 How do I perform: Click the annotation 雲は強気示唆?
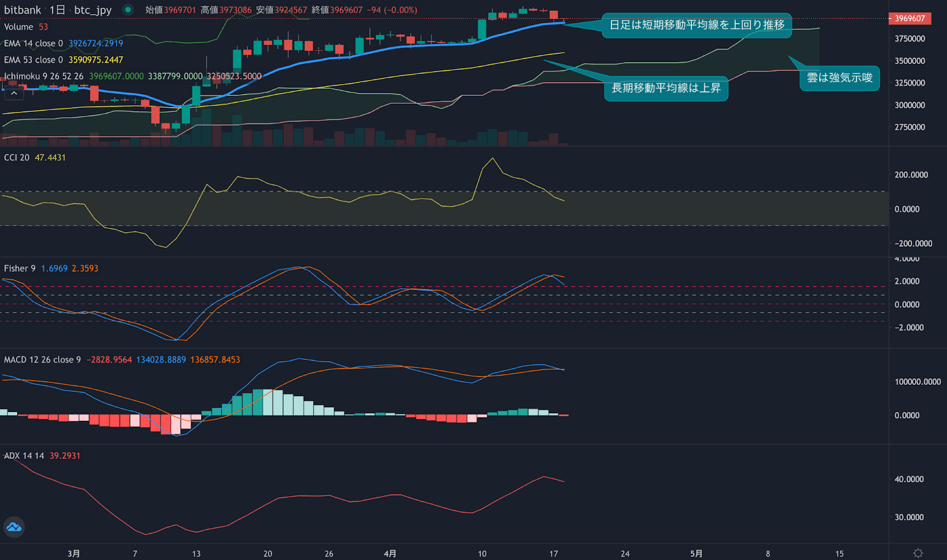pos(839,78)
